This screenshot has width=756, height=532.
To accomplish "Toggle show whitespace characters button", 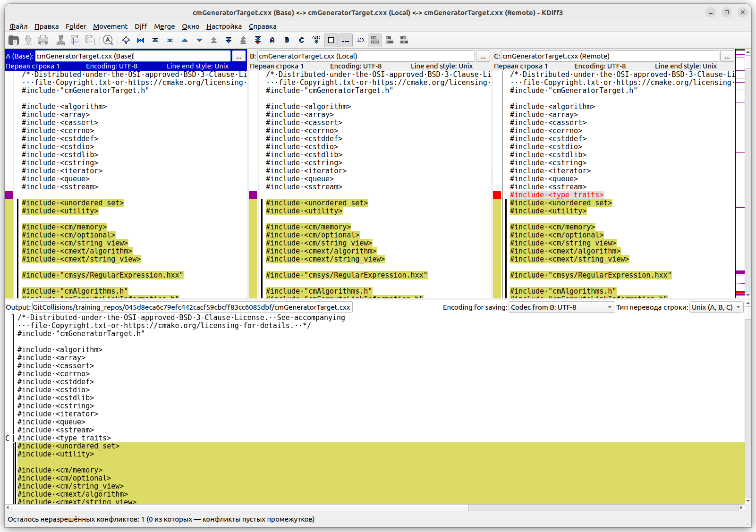I will click(346, 40).
